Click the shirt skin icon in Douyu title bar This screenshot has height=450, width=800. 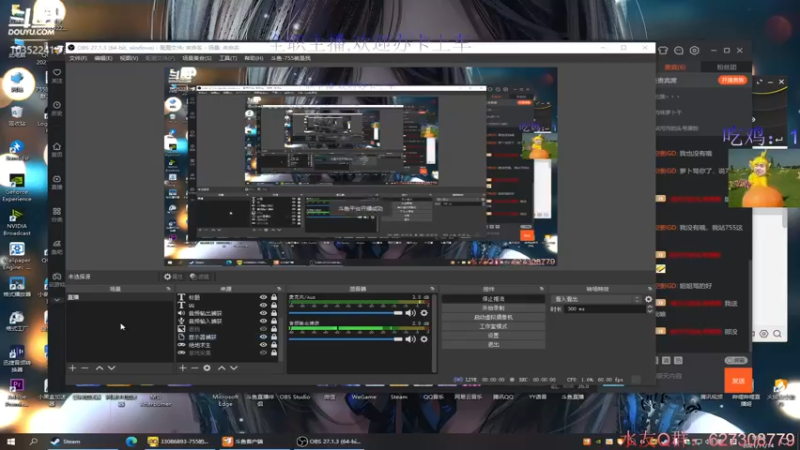(663, 51)
